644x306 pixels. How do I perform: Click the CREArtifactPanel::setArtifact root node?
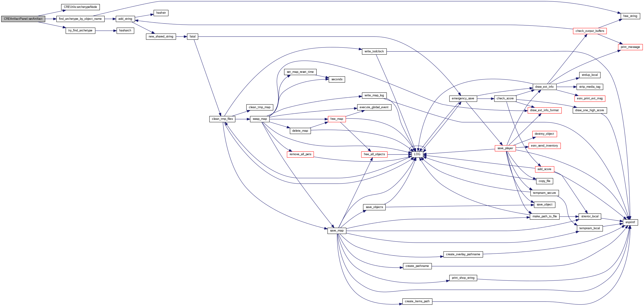pos(23,19)
